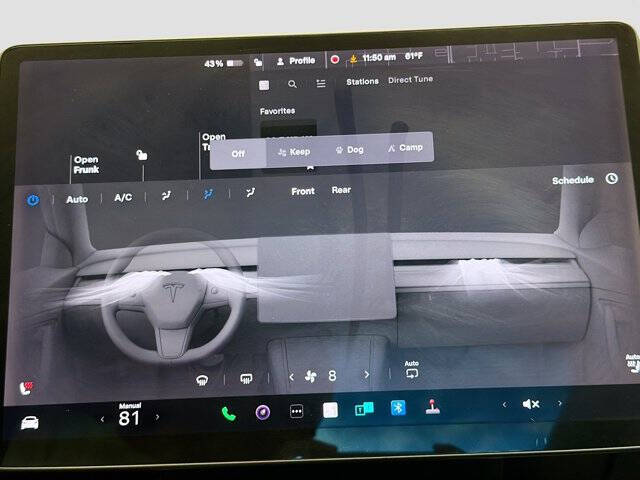Tap the driver seat heater icon

click(x=27, y=388)
